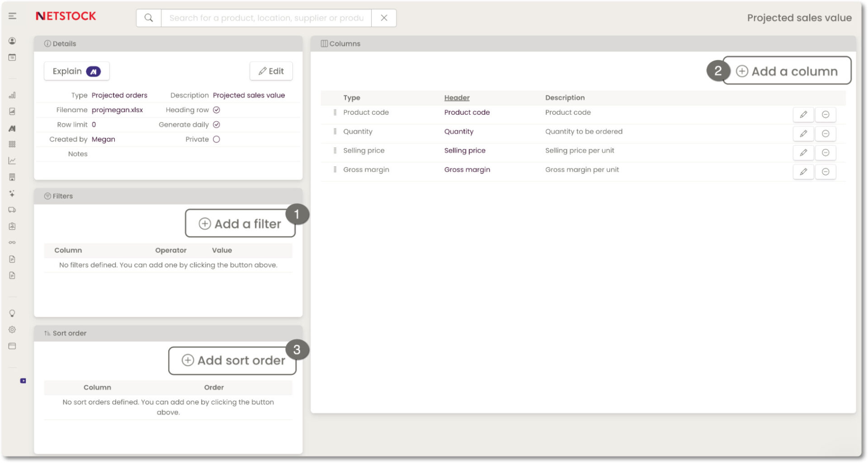
Task: Sort by the Header column heading
Action: click(x=457, y=98)
